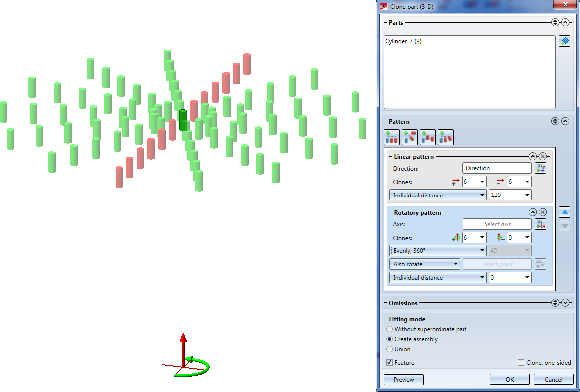
Task: Select Cylinder_7 entry in Parts list
Action: 403,41
